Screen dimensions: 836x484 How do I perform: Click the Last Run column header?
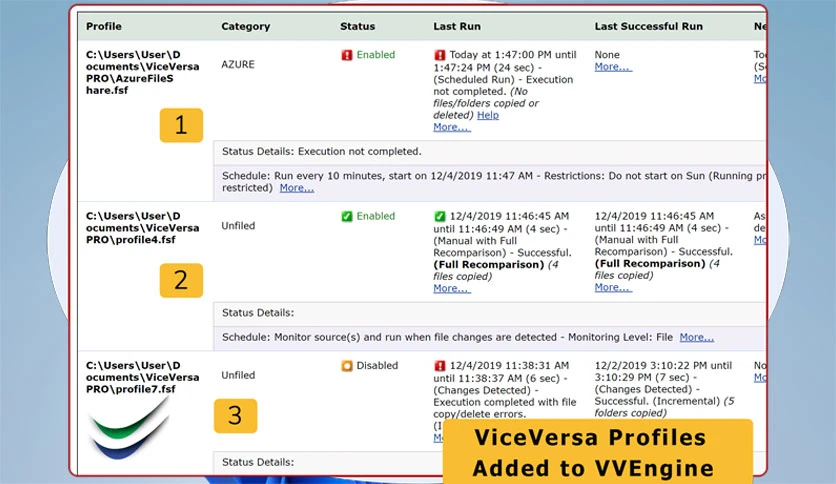click(x=457, y=26)
